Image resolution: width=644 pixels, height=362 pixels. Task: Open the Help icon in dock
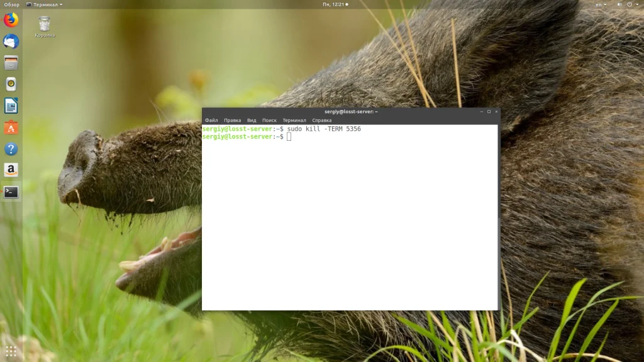11,149
